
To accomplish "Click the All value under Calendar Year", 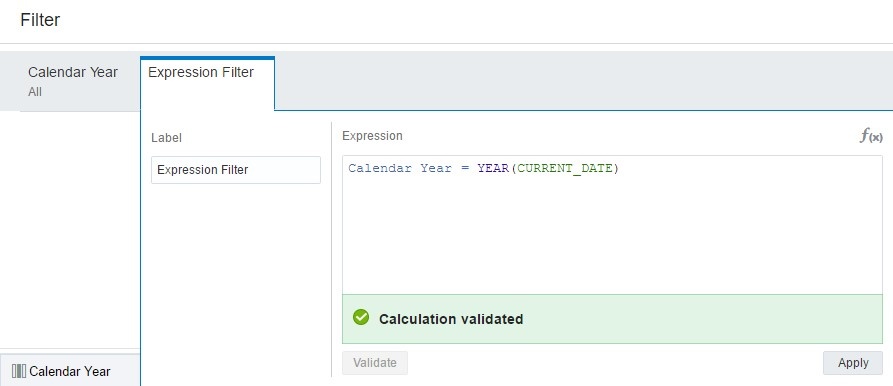I will (35, 92).
